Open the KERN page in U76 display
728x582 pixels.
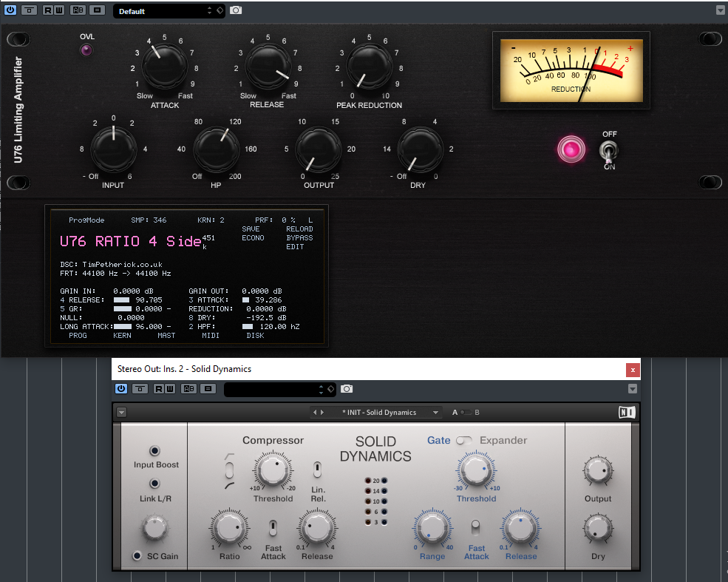[122, 335]
